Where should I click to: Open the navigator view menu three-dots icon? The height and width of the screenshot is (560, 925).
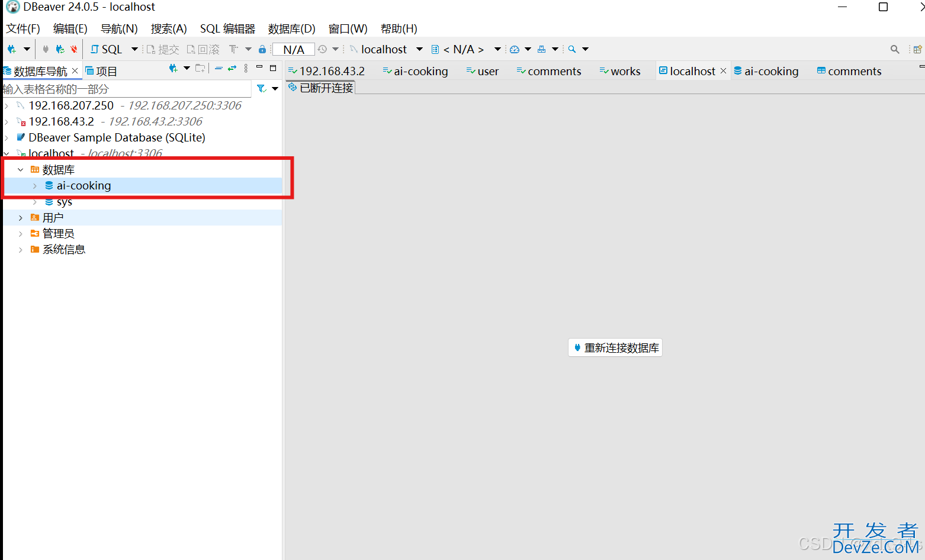(246, 68)
